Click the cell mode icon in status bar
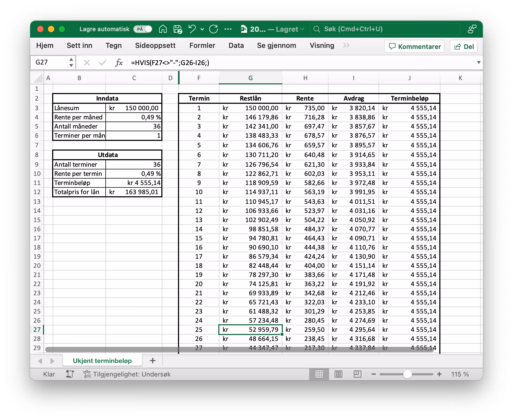Screen dimensions: 513x420 point(70,374)
